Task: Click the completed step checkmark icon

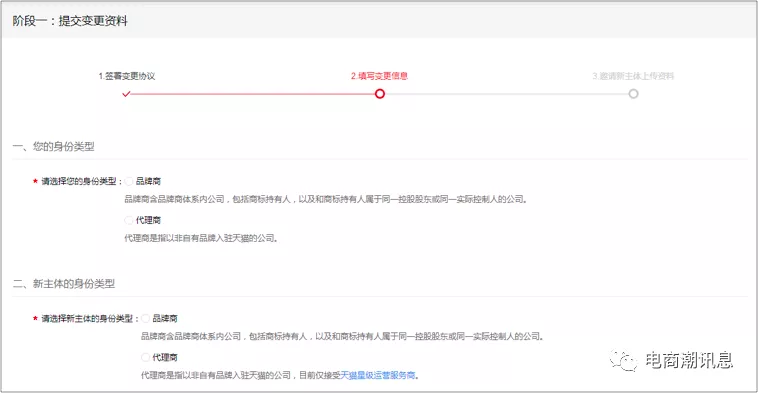Action: [x=126, y=94]
